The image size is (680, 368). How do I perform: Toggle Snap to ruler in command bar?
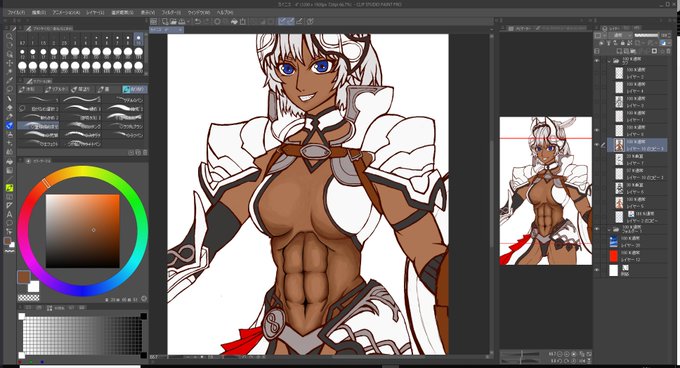[282, 21]
